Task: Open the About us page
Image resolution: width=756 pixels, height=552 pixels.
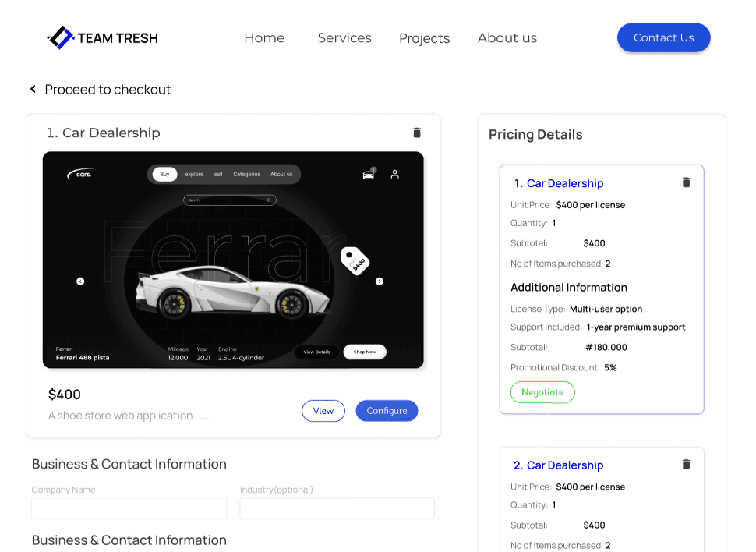Action: 507,37
